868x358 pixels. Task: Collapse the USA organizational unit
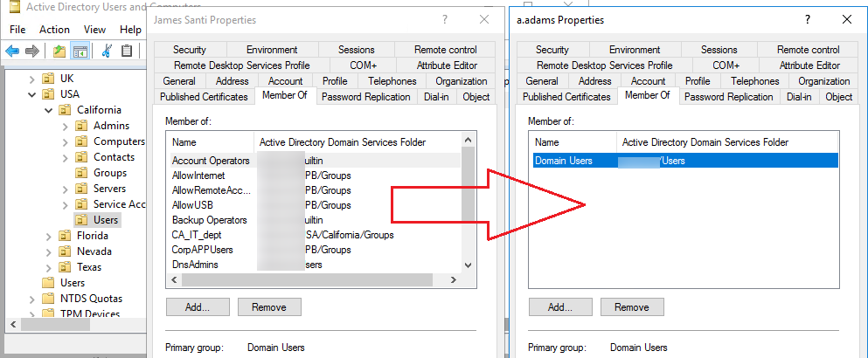click(x=32, y=94)
